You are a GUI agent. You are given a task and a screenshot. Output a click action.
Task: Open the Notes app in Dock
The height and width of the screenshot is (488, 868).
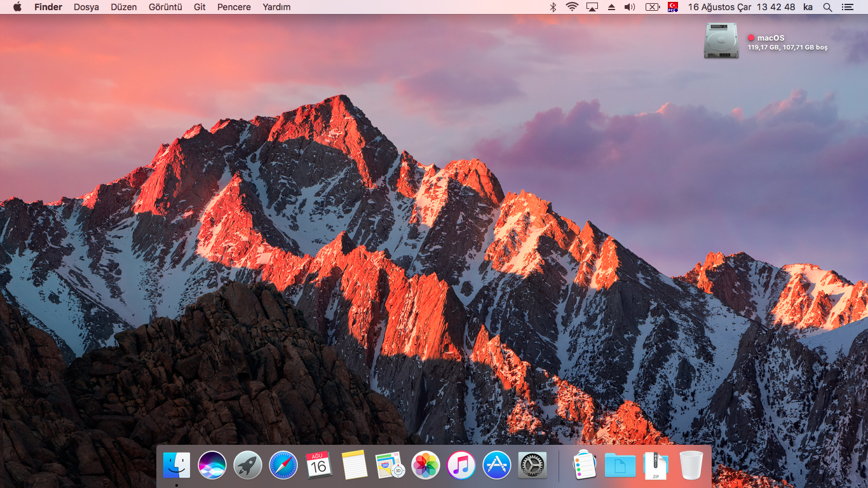pyautogui.click(x=355, y=465)
